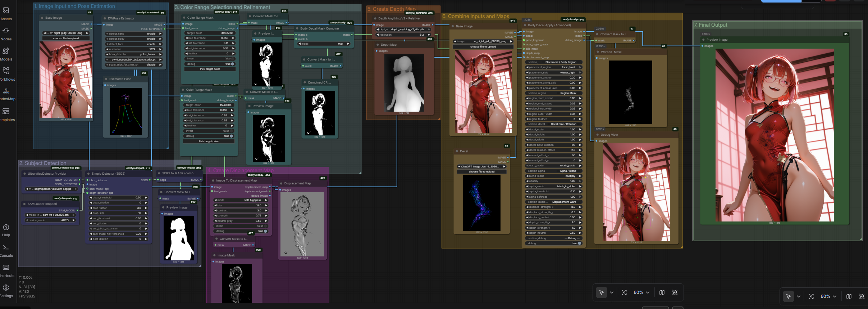Open the device_mode AUTO combo in SAMLoader
The height and width of the screenshot is (309, 868).
(50, 220)
